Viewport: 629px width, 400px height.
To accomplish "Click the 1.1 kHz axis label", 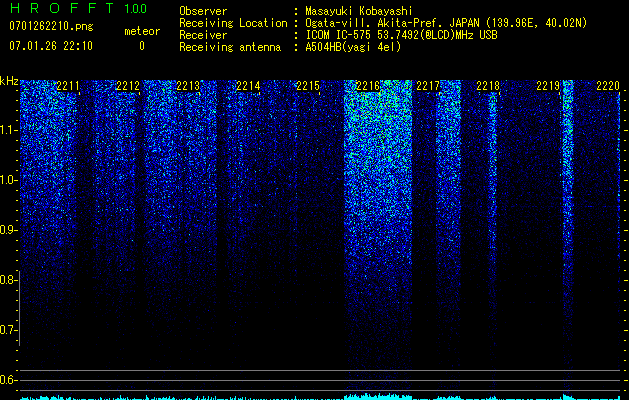I will [8, 130].
